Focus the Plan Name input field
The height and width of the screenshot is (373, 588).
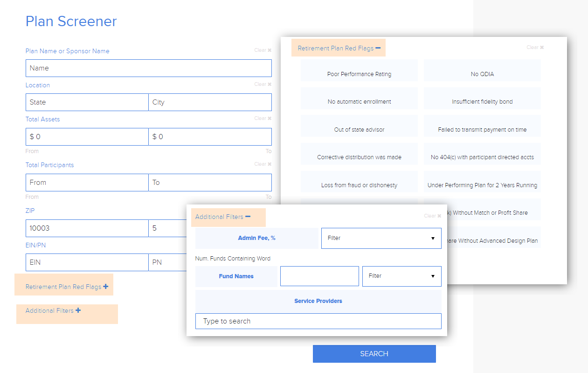tap(148, 68)
